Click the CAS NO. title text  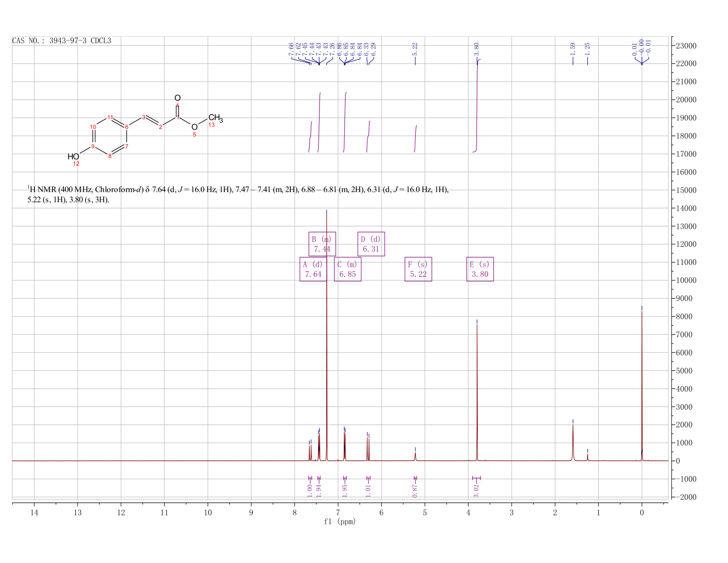pyautogui.click(x=62, y=41)
